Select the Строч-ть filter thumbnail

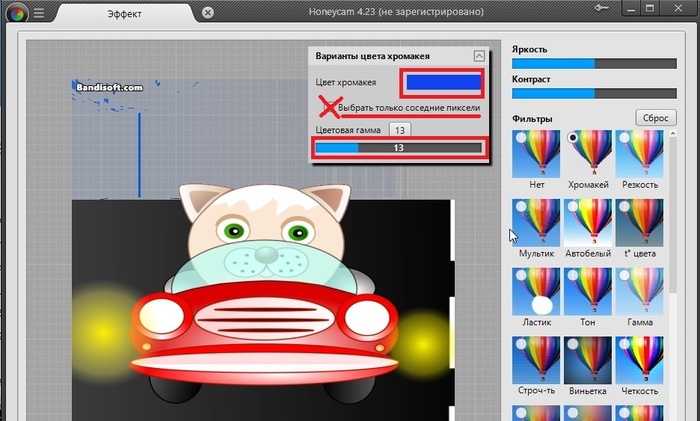click(x=536, y=360)
